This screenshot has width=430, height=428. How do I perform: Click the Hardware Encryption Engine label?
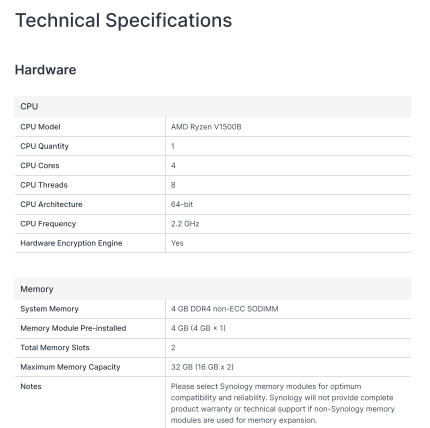click(71, 243)
